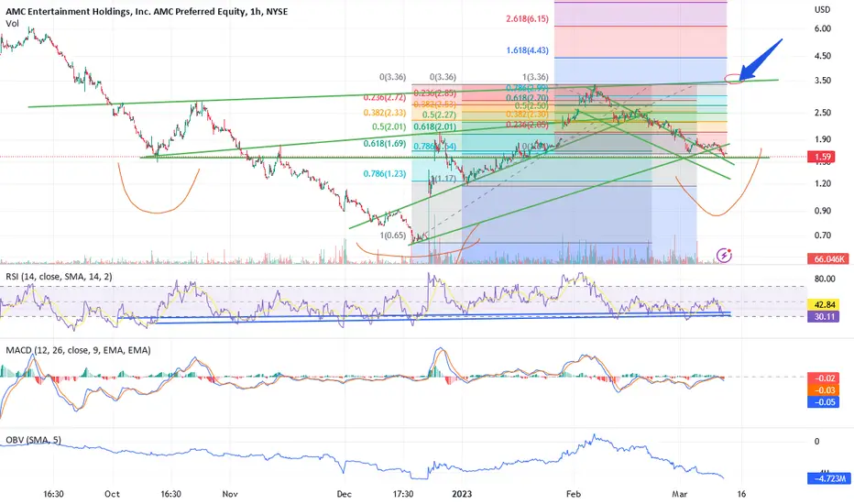Screen dimensions: 854x504
Task: Select the red 1.59 current price tag
Action: [x=823, y=157]
